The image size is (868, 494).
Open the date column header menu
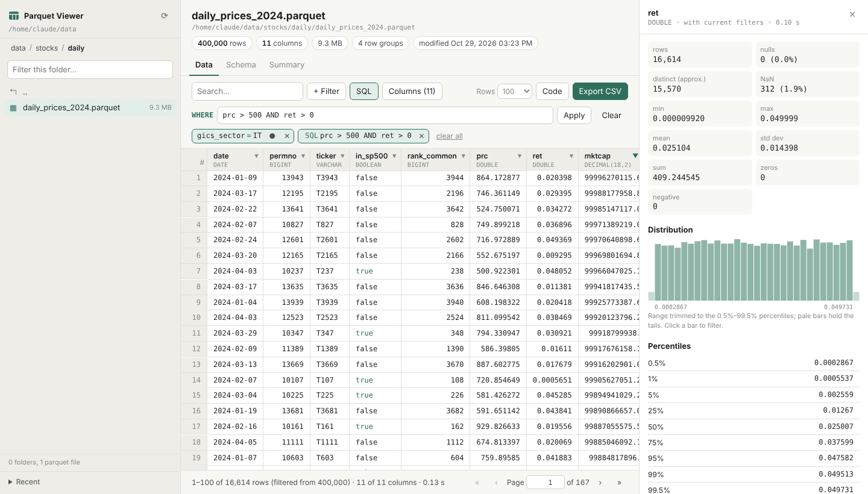pos(256,156)
